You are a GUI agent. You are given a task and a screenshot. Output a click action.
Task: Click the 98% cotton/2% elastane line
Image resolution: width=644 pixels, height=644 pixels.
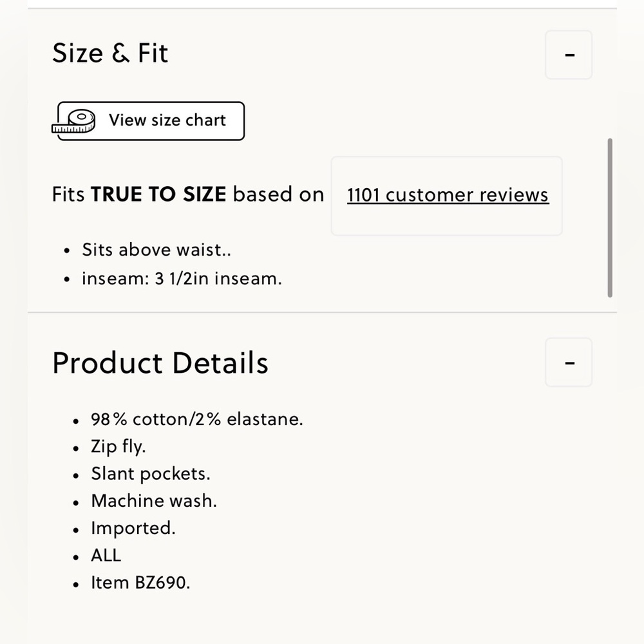tap(196, 419)
